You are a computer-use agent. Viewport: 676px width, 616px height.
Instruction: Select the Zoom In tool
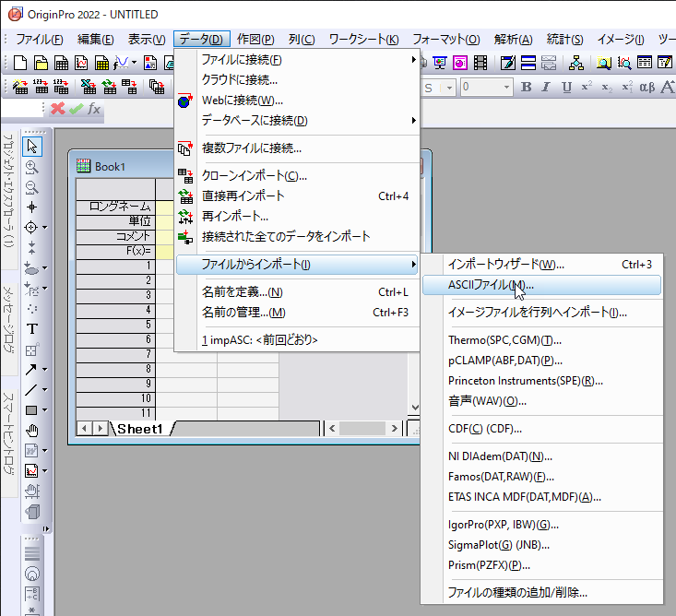click(x=32, y=167)
